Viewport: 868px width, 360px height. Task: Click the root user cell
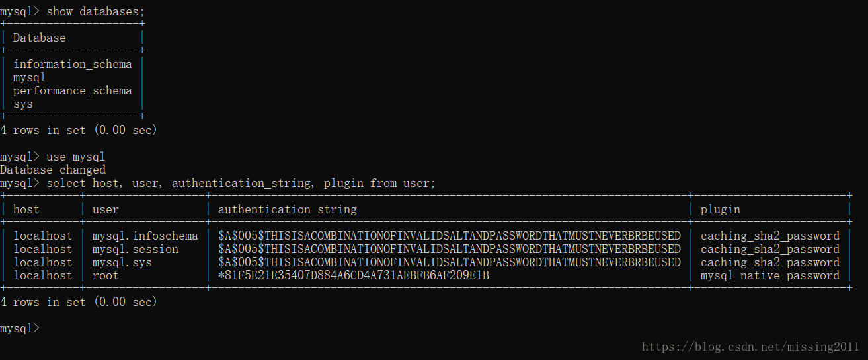pos(106,275)
